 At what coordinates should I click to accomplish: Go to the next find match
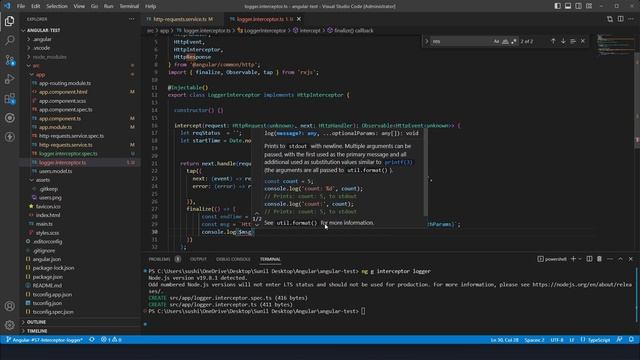click(x=563, y=41)
